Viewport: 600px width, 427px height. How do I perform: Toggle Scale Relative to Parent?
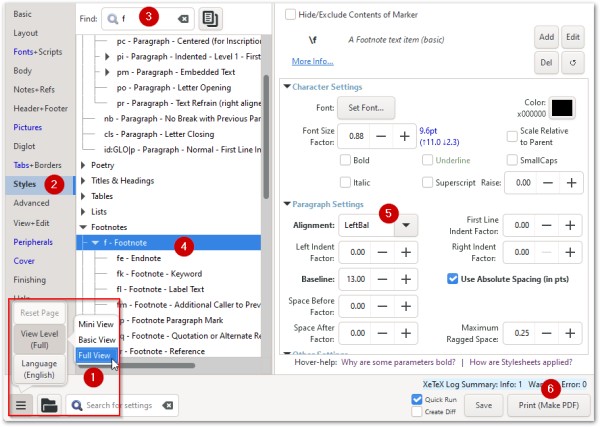click(x=512, y=136)
